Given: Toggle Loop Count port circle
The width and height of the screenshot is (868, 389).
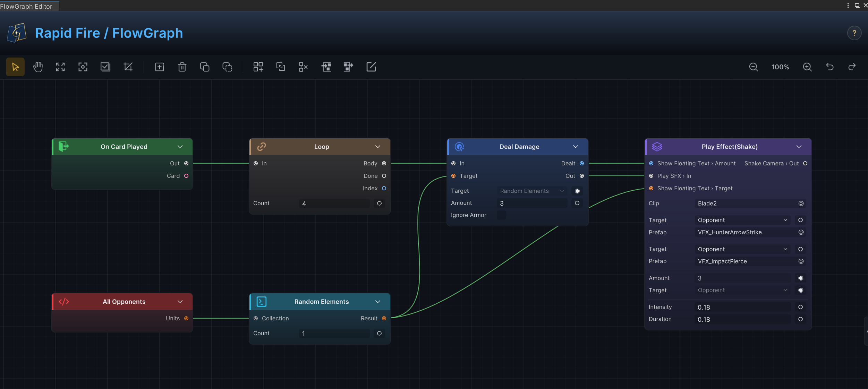Looking at the screenshot, I should (x=380, y=204).
